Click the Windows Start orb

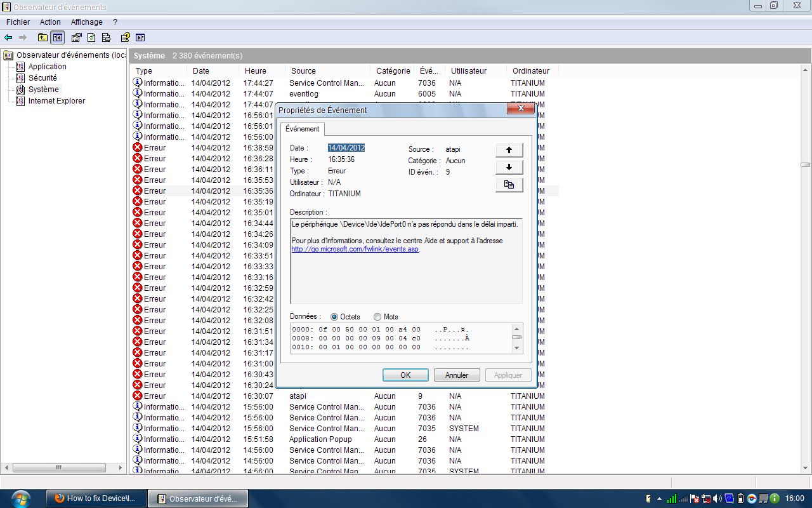(x=20, y=498)
